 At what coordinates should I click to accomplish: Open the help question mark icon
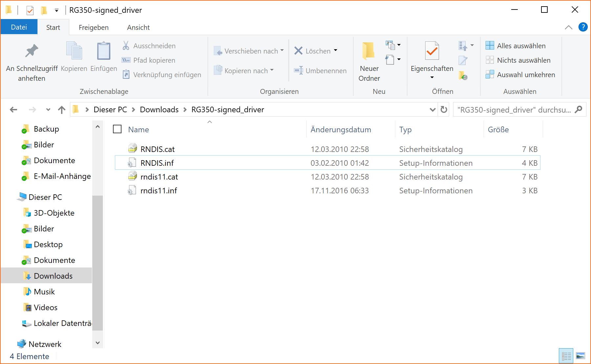[583, 27]
